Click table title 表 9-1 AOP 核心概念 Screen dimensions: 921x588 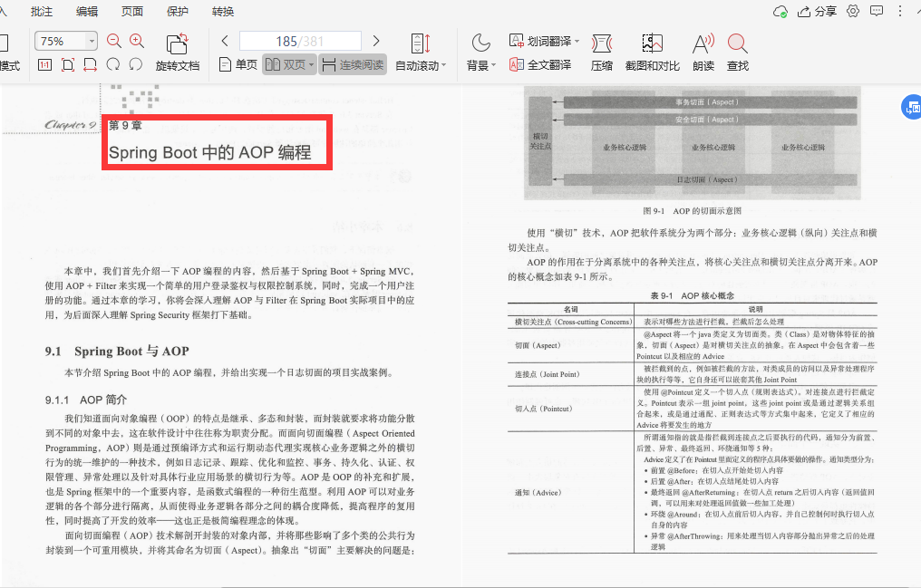click(x=692, y=295)
